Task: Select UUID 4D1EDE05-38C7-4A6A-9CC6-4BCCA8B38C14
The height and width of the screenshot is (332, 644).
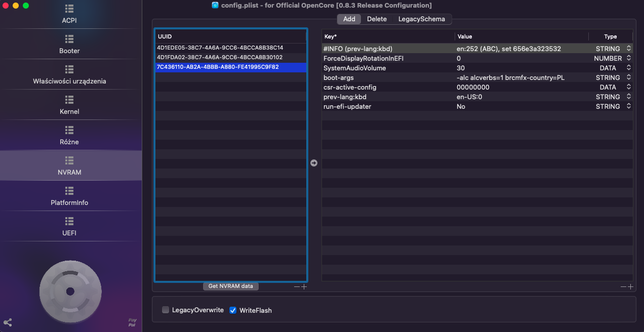Action: [x=231, y=48]
